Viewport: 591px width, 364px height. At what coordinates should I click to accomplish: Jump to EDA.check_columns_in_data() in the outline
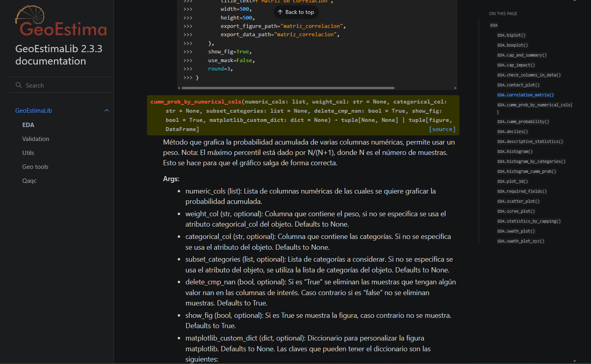[529, 75]
